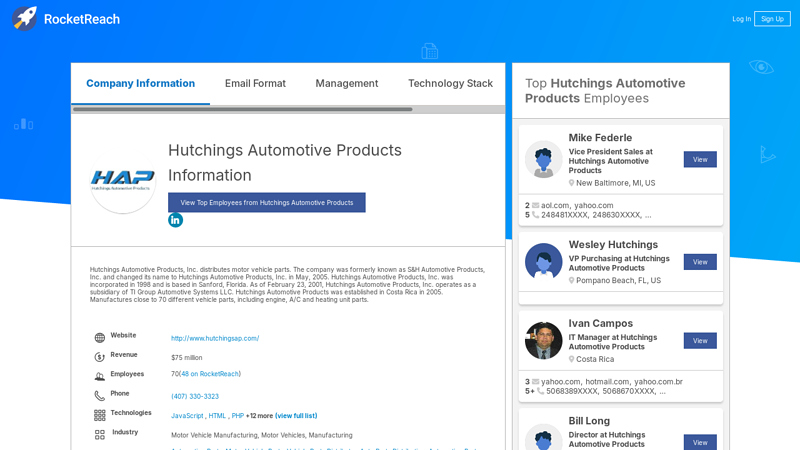Click Mike Federle's avatar
The width and height of the screenshot is (800, 450).
click(x=543, y=159)
